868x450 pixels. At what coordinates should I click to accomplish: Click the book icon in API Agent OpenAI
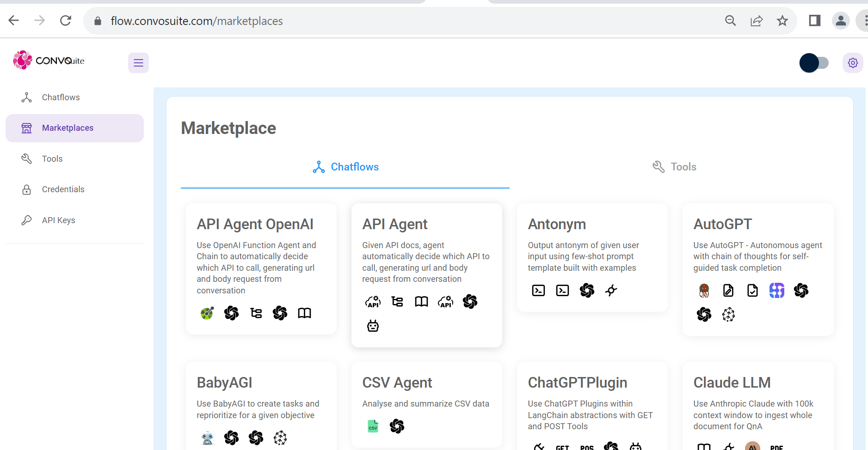pos(304,313)
